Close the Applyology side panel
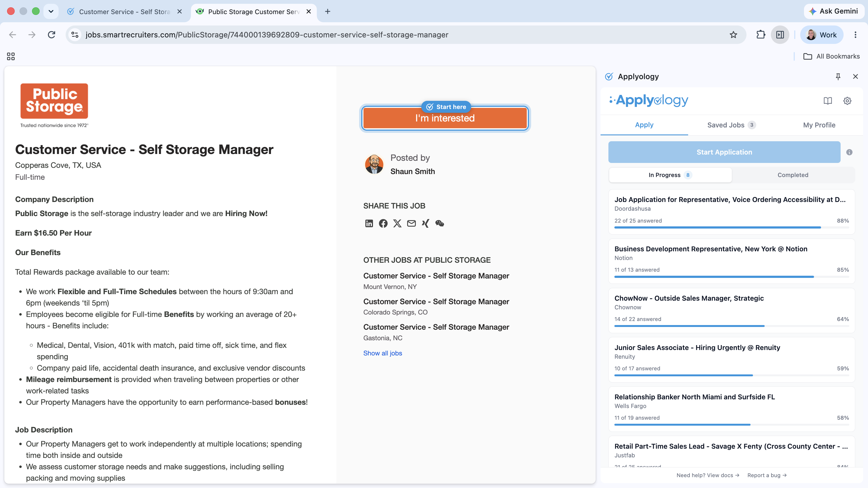 click(855, 76)
